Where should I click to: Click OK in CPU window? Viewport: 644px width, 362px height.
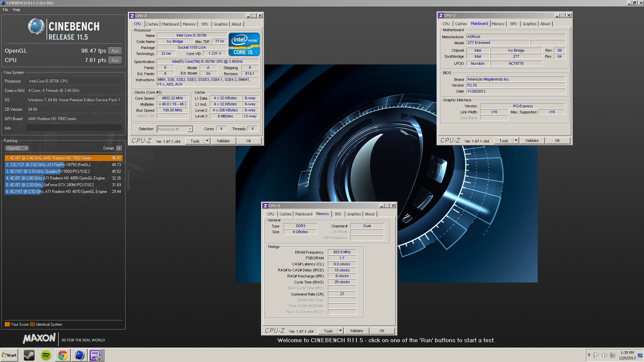point(249,141)
